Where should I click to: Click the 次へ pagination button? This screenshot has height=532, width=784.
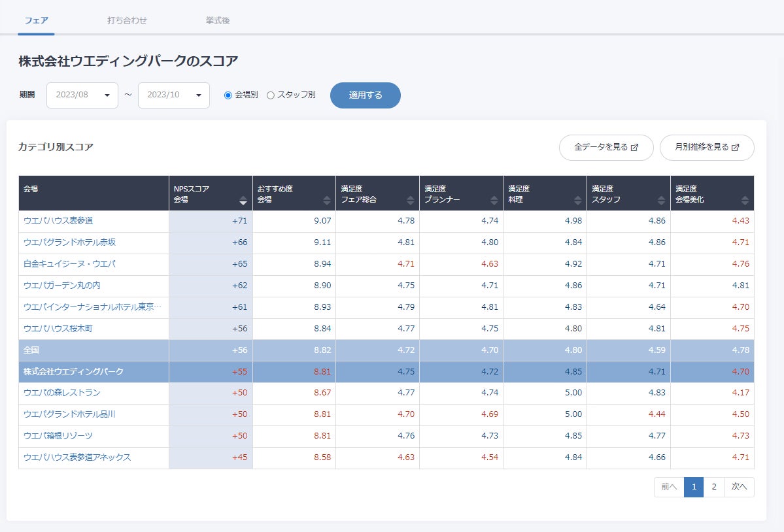[x=739, y=487]
